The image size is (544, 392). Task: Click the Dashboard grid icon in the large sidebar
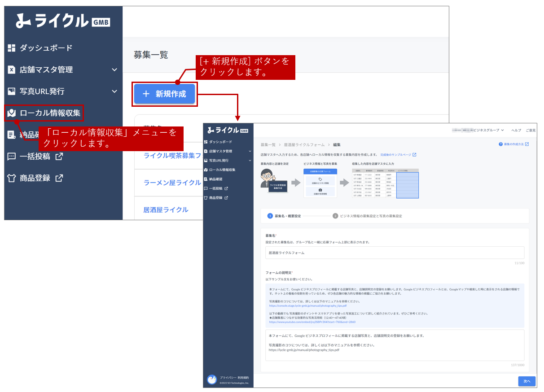(12, 48)
